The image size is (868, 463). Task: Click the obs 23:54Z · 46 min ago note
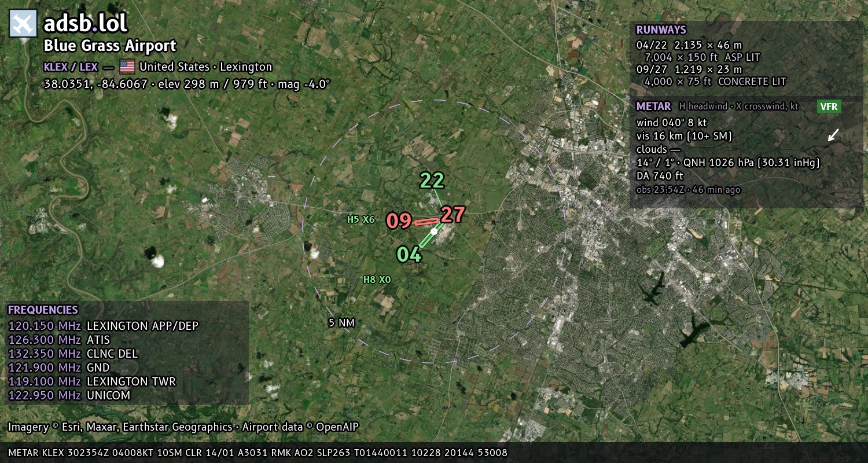tap(688, 189)
